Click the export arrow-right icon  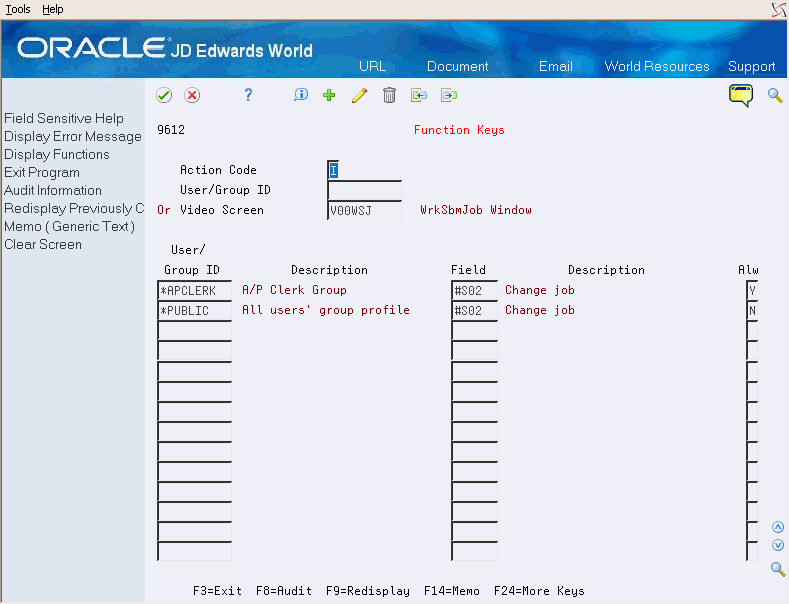click(x=449, y=95)
